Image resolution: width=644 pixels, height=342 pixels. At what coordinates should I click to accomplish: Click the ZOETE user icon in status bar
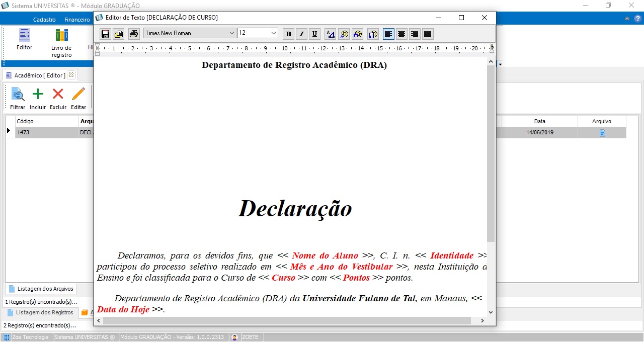[234, 337]
